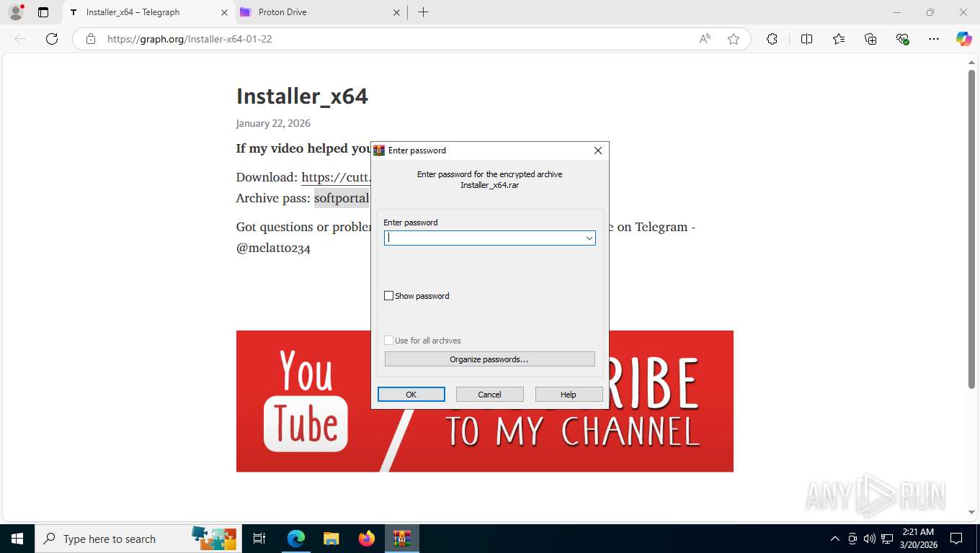Open Organize passwords dialog

489,359
